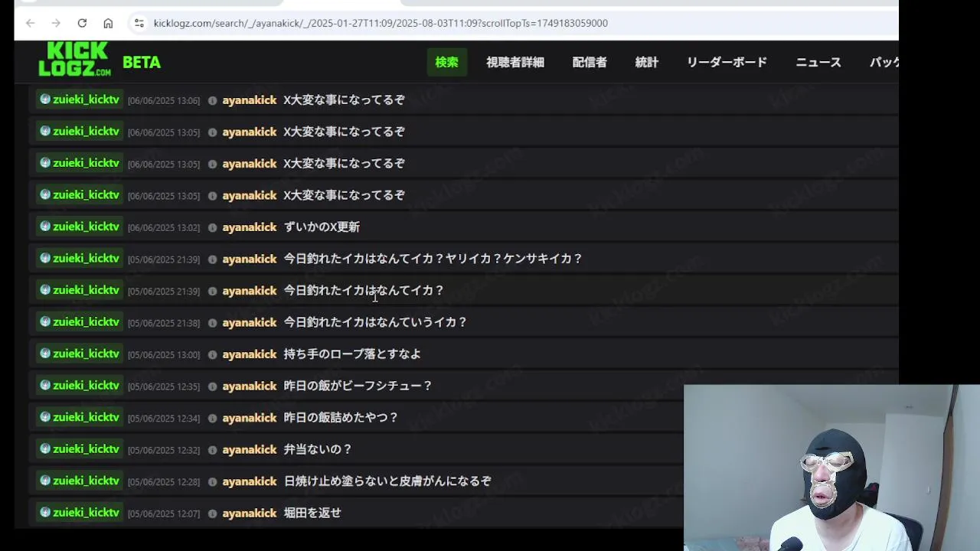980x551 pixels.
Task: Click channel avatar in the ビーフシチュー？ row
Action: pos(45,385)
